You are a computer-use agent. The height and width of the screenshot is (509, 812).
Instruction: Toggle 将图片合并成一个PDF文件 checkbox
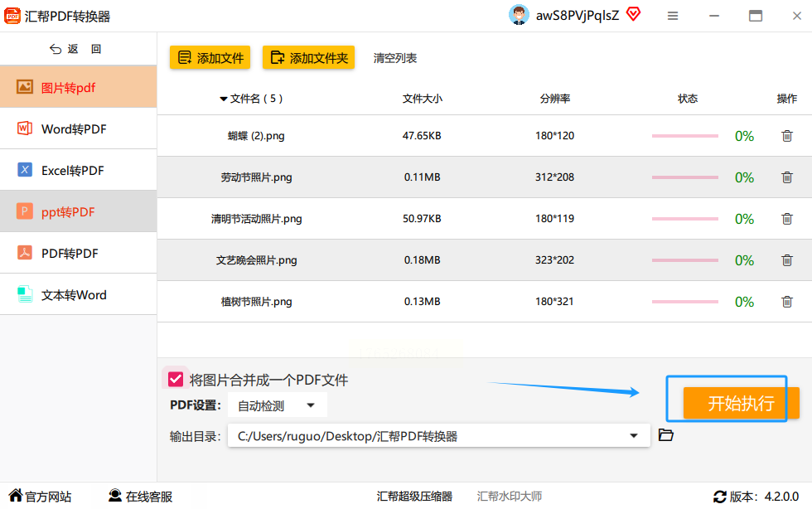[176, 380]
